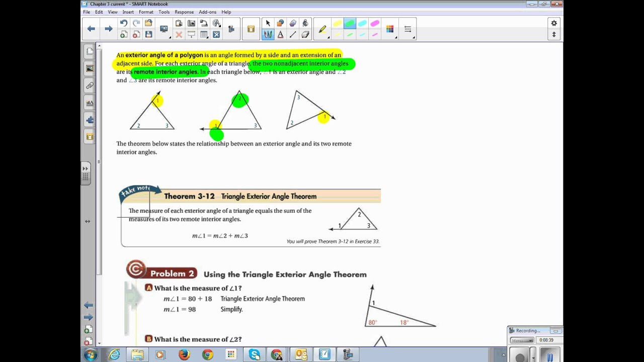Screen dimensions: 644x362
Task: Select the Eraser tool
Action: pyautogui.click(x=305, y=35)
